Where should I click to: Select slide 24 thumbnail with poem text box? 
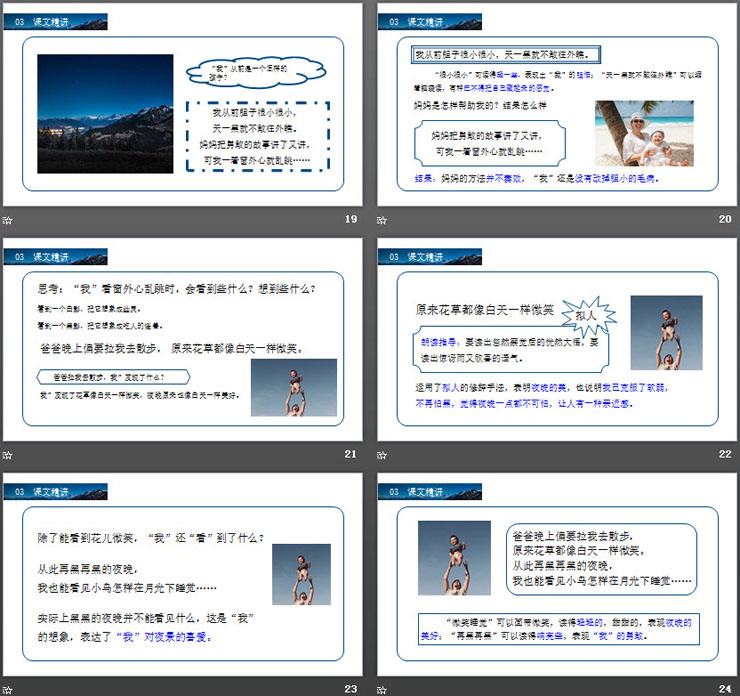[x=557, y=575]
